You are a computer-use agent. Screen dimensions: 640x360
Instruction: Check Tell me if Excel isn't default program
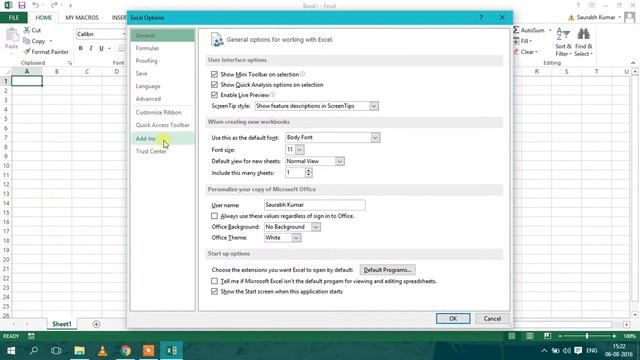click(x=214, y=281)
